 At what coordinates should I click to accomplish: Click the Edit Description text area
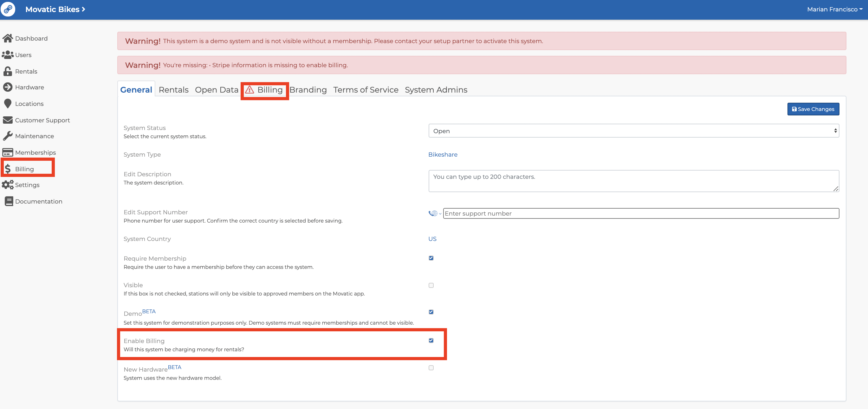pyautogui.click(x=633, y=181)
